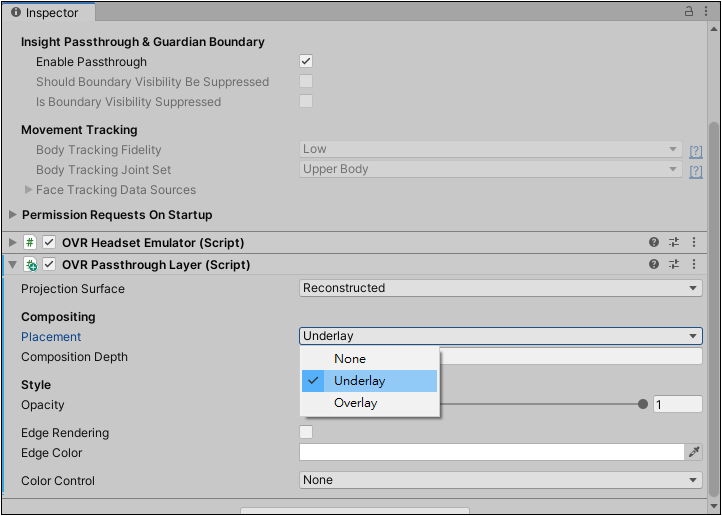Click the Opacity value input field

(677, 405)
